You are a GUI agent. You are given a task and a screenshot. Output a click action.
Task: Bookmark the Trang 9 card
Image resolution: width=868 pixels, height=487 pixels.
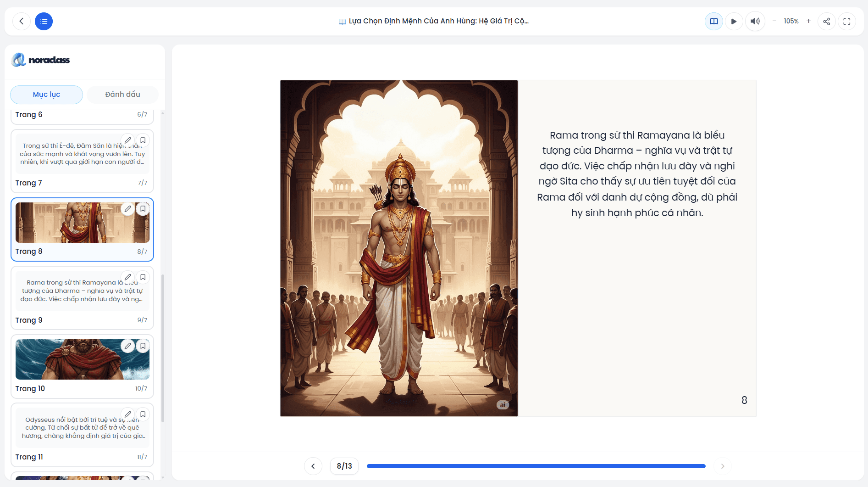pyautogui.click(x=143, y=277)
